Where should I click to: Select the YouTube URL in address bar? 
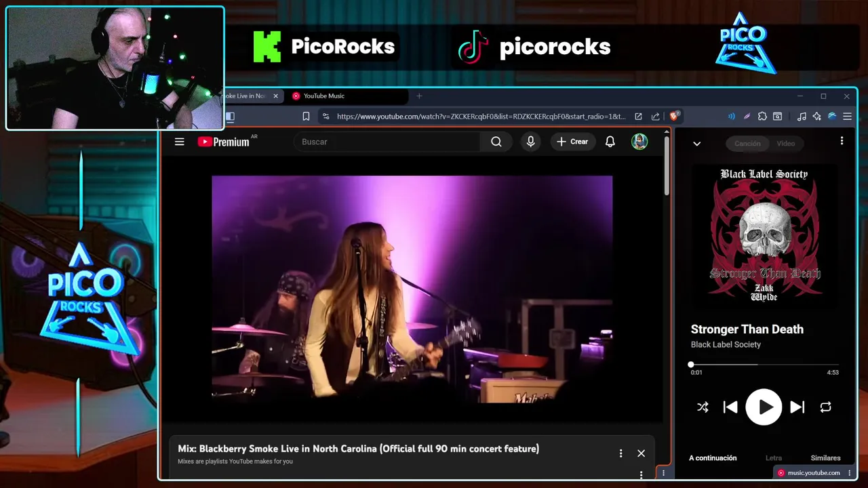[481, 117]
